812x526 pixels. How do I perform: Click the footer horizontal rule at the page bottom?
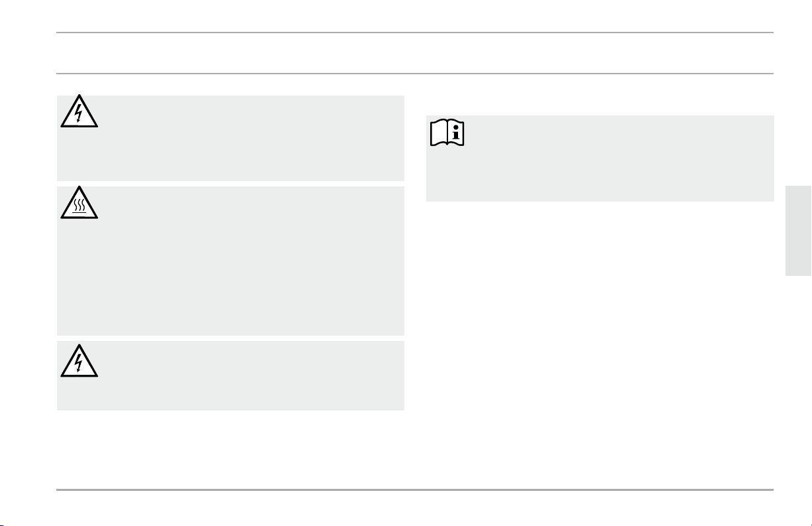(x=415, y=490)
